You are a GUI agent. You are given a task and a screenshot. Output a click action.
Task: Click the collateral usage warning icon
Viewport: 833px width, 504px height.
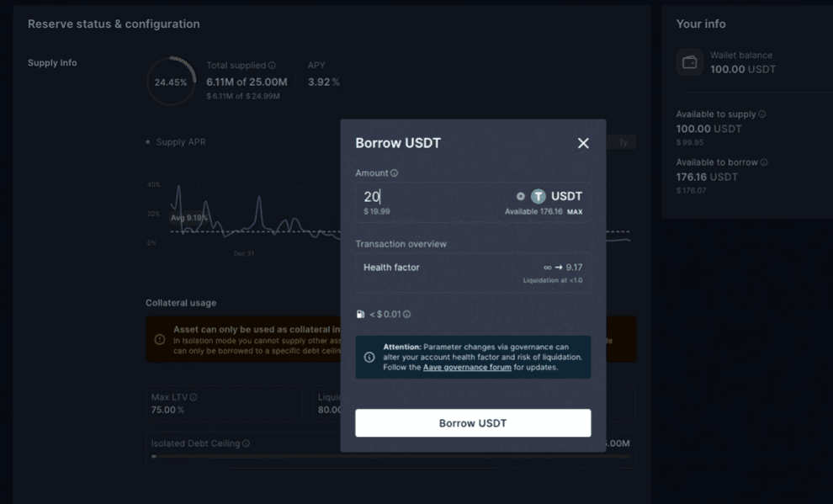[x=160, y=339]
